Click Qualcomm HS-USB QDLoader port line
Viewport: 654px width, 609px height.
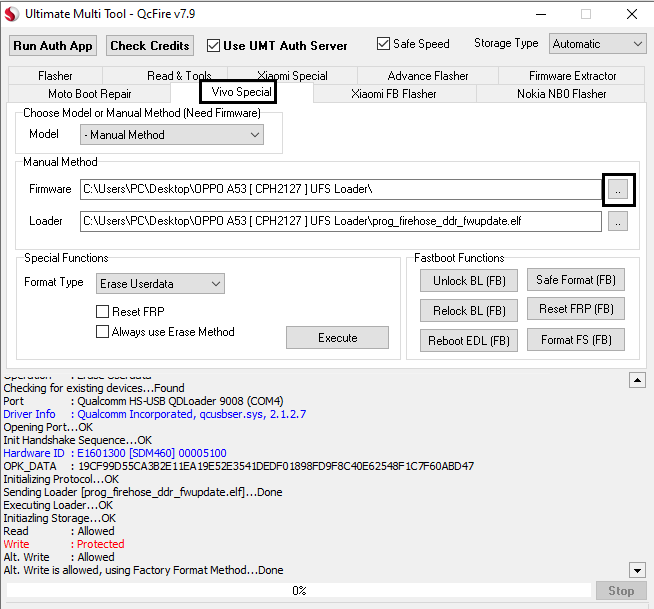pos(143,401)
